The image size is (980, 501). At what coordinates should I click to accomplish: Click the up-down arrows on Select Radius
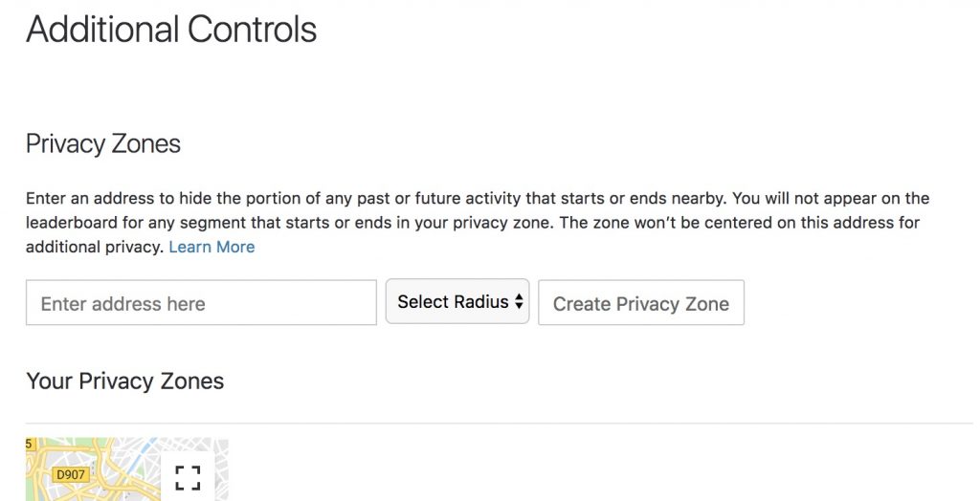tap(519, 302)
